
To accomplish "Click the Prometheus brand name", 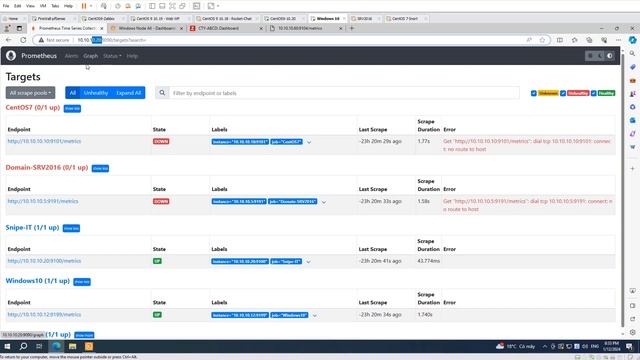I will pos(39,56).
